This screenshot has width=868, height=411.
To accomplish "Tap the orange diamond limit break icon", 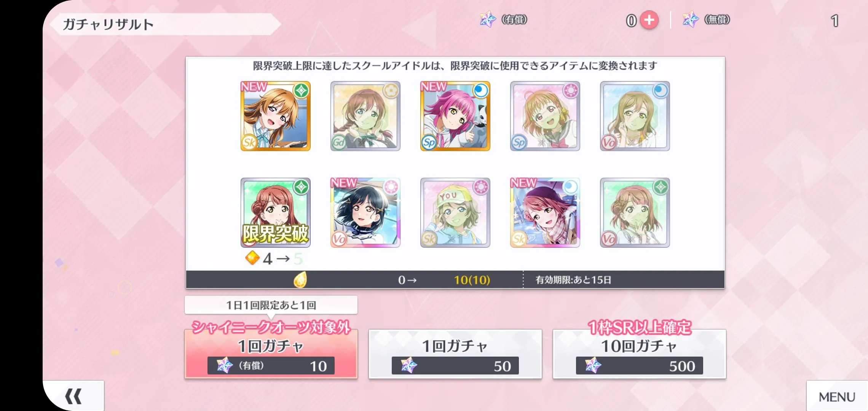I will pyautogui.click(x=252, y=258).
